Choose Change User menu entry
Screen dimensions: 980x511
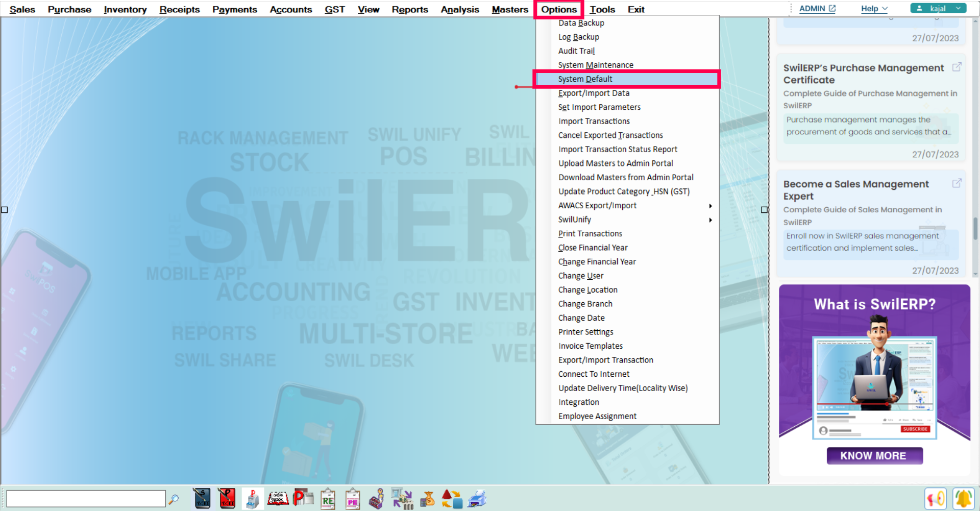[x=628, y=276]
